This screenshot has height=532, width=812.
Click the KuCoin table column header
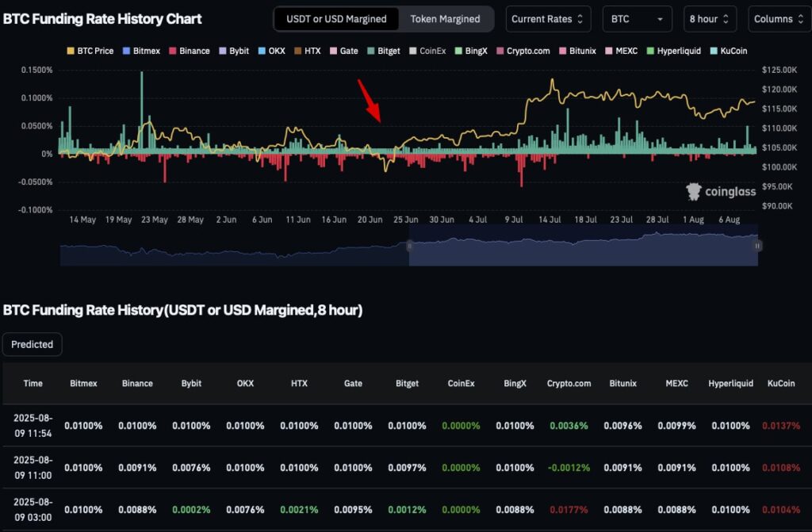[781, 383]
